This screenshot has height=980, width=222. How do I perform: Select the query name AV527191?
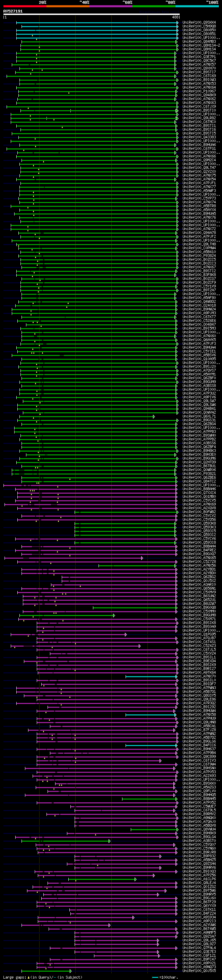[x=13, y=11]
